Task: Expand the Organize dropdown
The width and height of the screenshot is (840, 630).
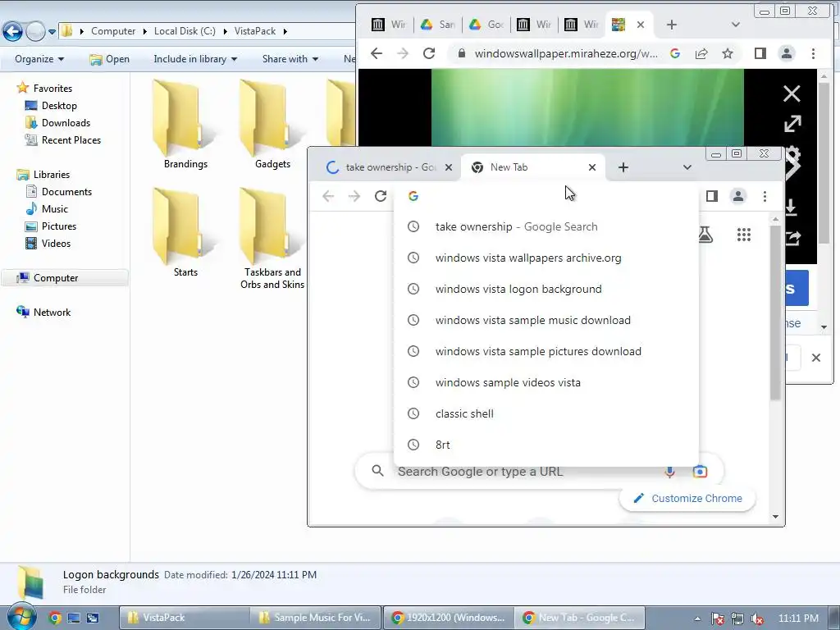Action: point(39,59)
